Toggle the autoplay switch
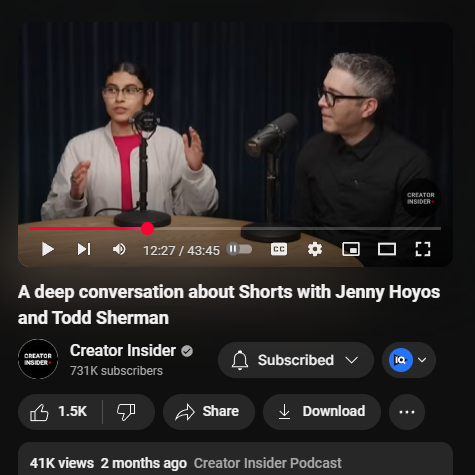Image resolution: width=475 pixels, height=475 pixels. 239,249
